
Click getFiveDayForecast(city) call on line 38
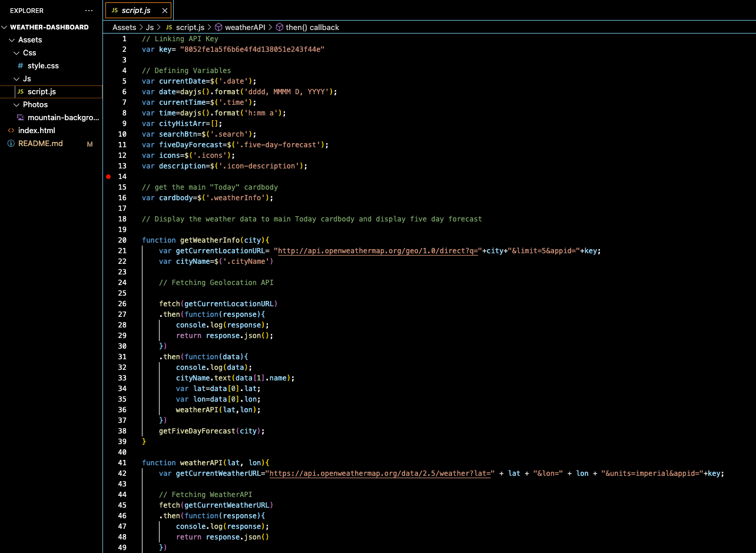(210, 431)
